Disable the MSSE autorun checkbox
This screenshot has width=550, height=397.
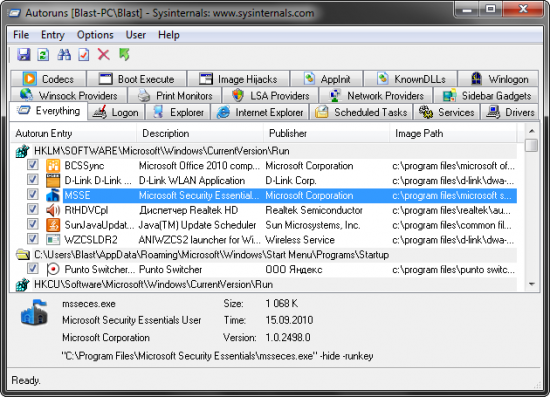point(33,194)
